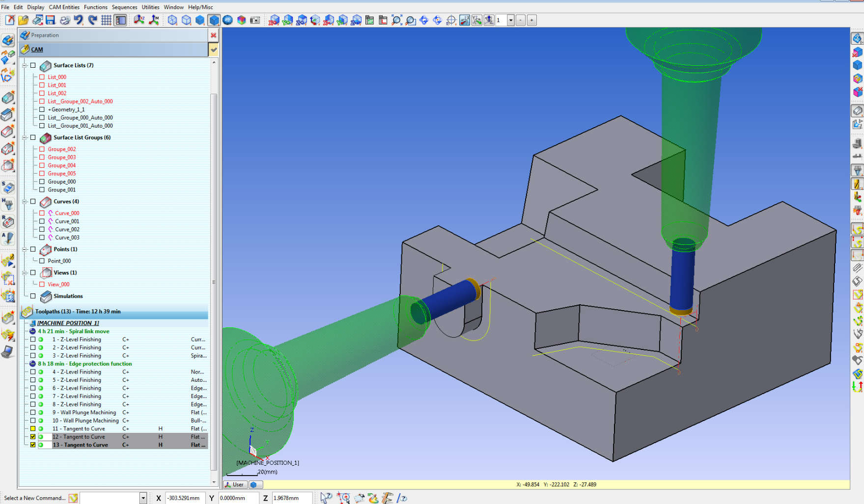Click the Undo arrow icon
This screenshot has width=864, height=504.
click(x=79, y=20)
